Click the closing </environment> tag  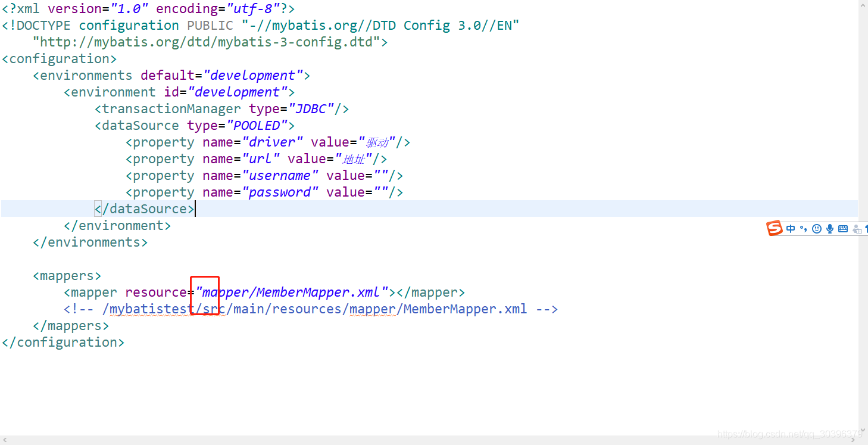117,226
